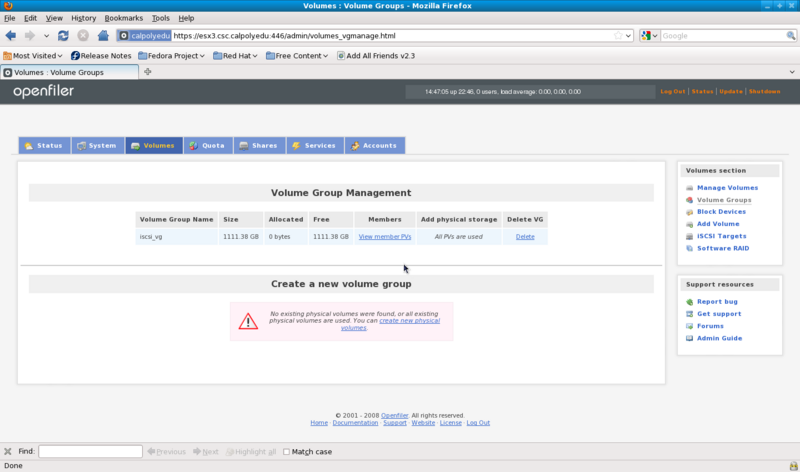Viewport: 800px width, 472px height.
Task: Click the security lock icon in status bar
Action: coord(793,466)
